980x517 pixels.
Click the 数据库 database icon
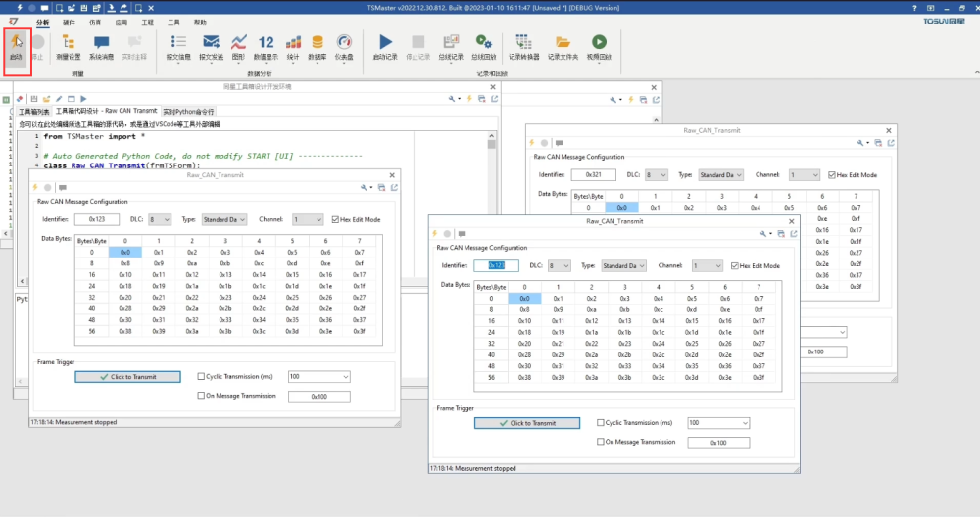tap(318, 43)
